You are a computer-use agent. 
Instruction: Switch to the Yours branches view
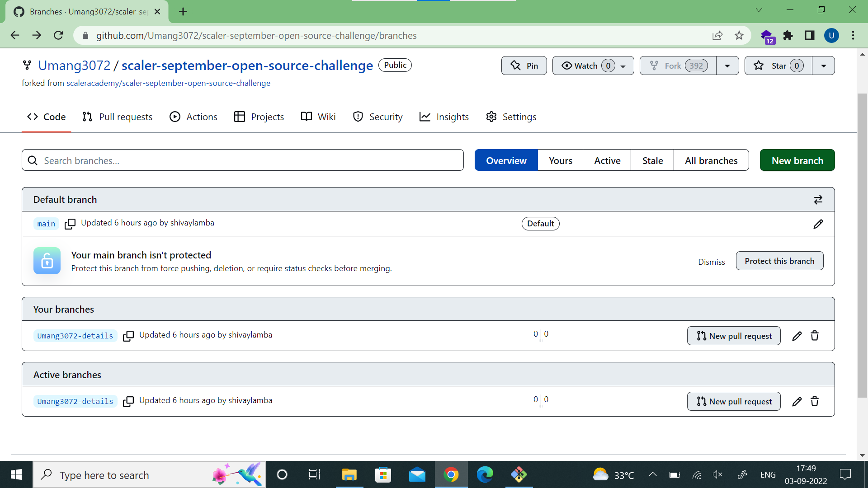[560, 160]
